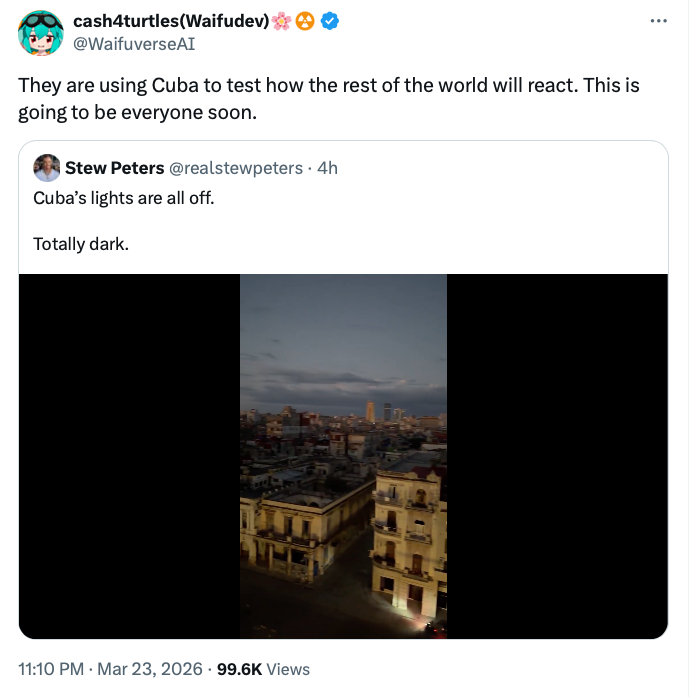Open the @WaifuverseAI handle link
691x697 pixels.
pos(134,43)
